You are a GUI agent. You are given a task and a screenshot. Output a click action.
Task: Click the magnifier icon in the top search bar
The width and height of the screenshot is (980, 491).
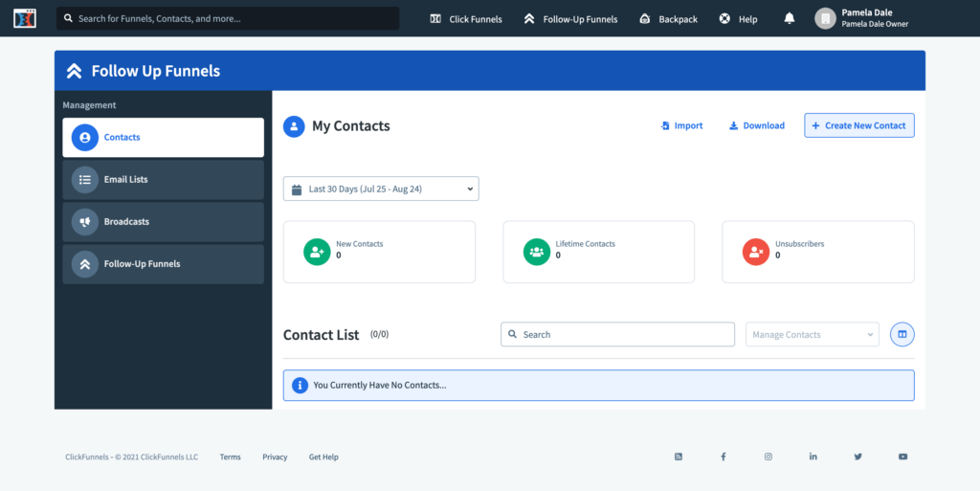(68, 19)
